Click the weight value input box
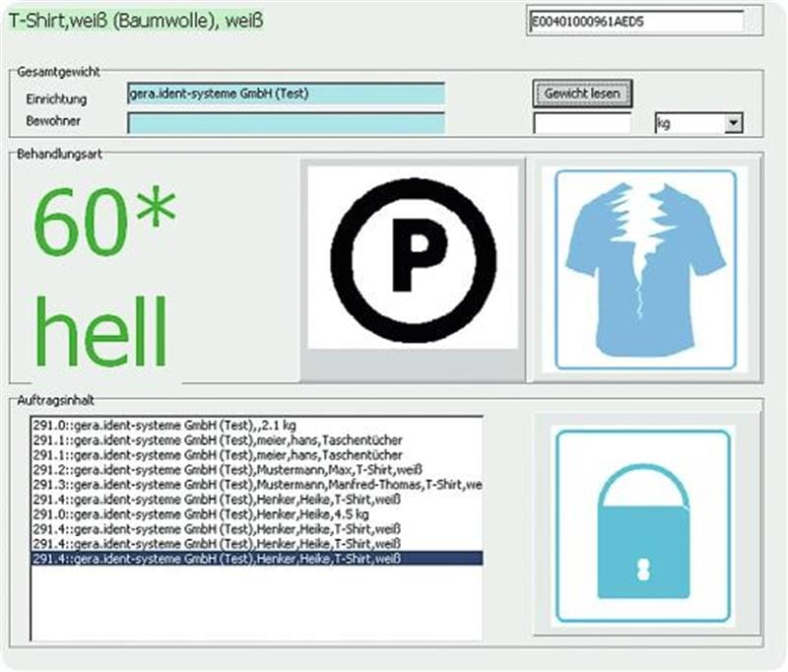This screenshot has height=672, width=788. point(581,123)
